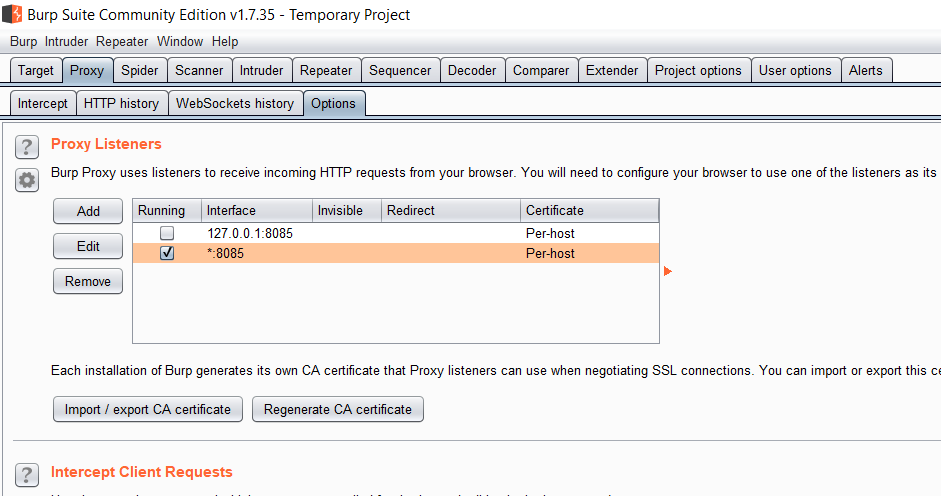
Task: Open the Decoder tab
Action: [472, 70]
